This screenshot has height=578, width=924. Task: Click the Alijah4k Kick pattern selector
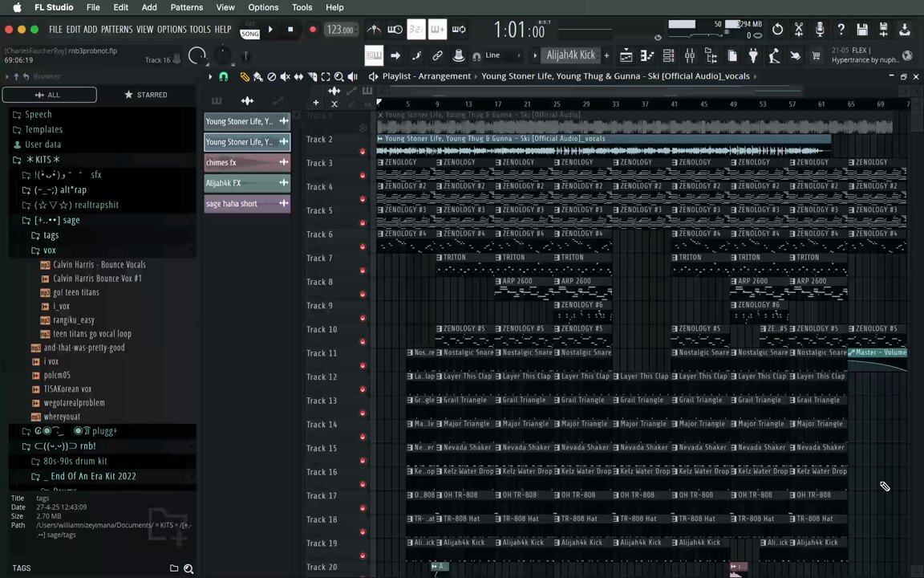pos(571,55)
